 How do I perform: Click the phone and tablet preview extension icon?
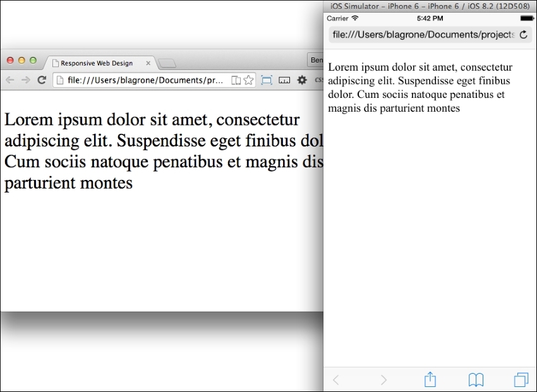(x=236, y=80)
